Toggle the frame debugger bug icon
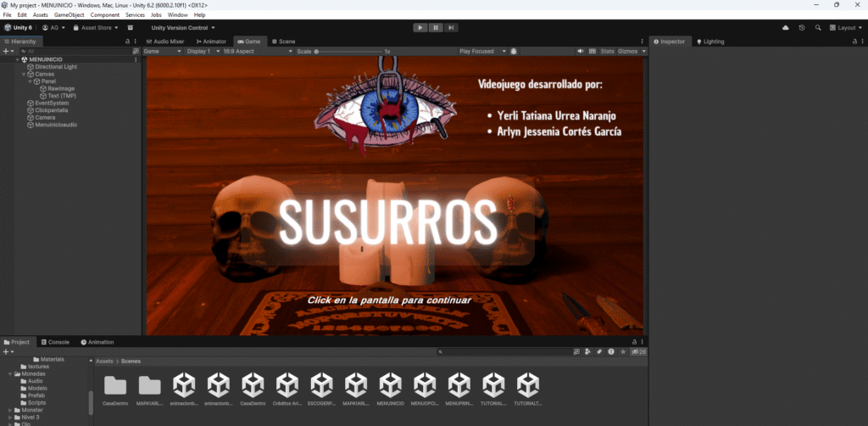This screenshot has width=868, height=426. pos(514,51)
